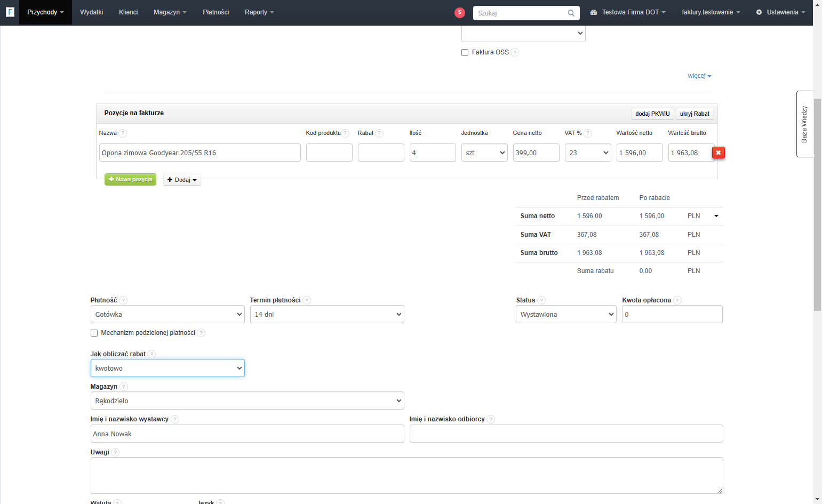The height and width of the screenshot is (504, 822).
Task: Tick Mechanizm podzielonej płatności checkbox
Action: point(94,333)
